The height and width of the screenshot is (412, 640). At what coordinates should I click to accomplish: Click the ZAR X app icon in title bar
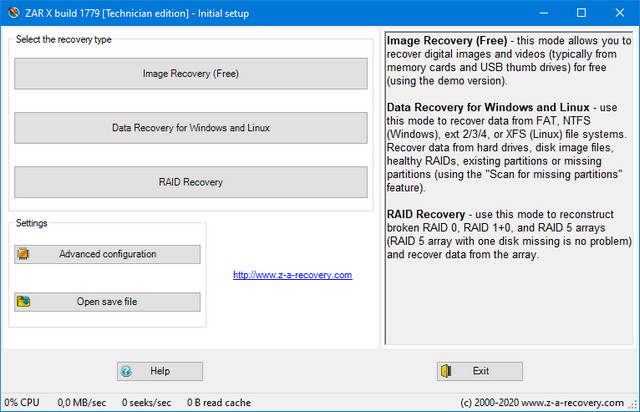[x=13, y=13]
